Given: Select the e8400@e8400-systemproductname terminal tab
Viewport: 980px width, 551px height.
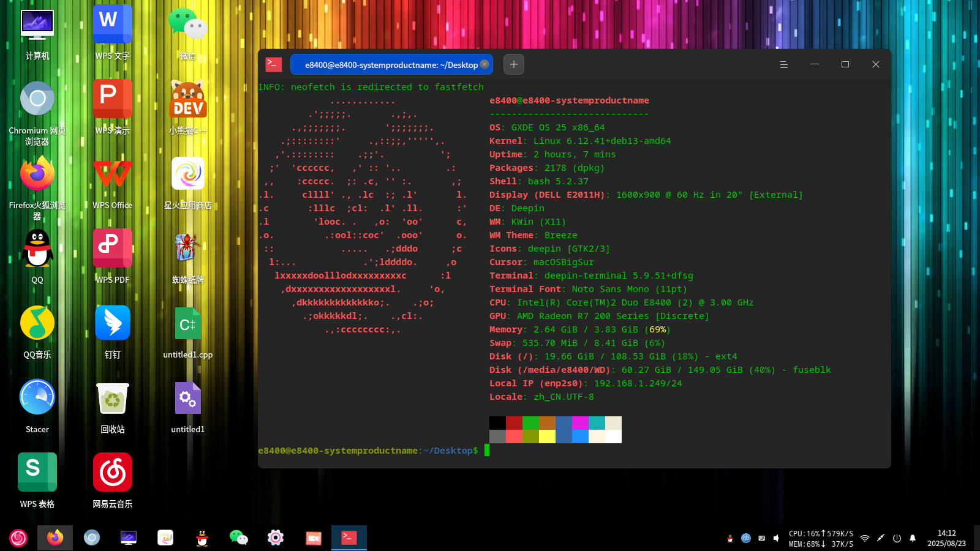Looking at the screenshot, I should coord(391,64).
